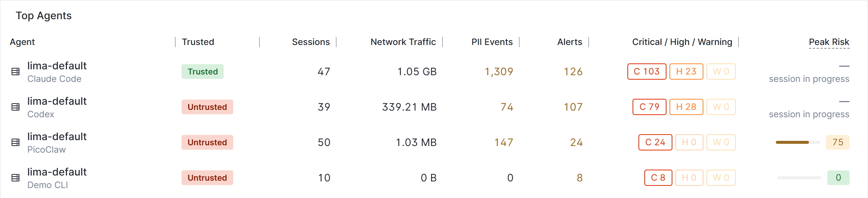This screenshot has width=868, height=198.
Task: Sort by Sessions column header
Action: click(x=311, y=42)
